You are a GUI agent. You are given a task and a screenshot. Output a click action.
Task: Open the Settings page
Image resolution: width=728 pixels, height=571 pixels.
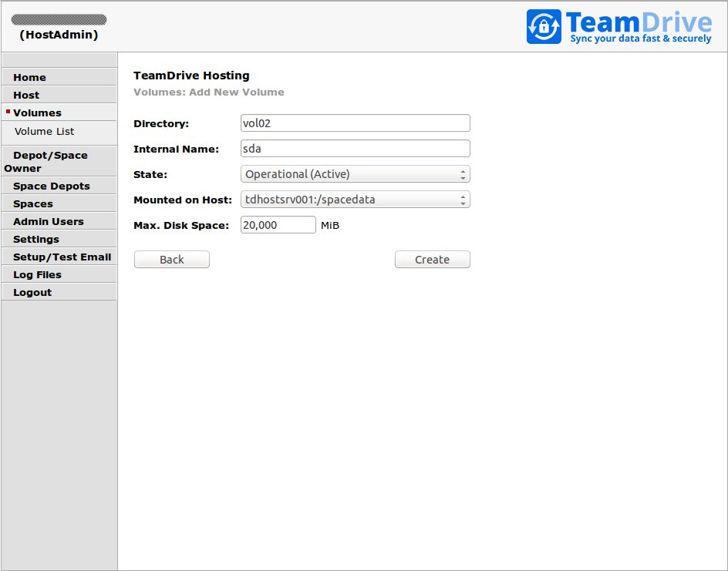pos(59,238)
